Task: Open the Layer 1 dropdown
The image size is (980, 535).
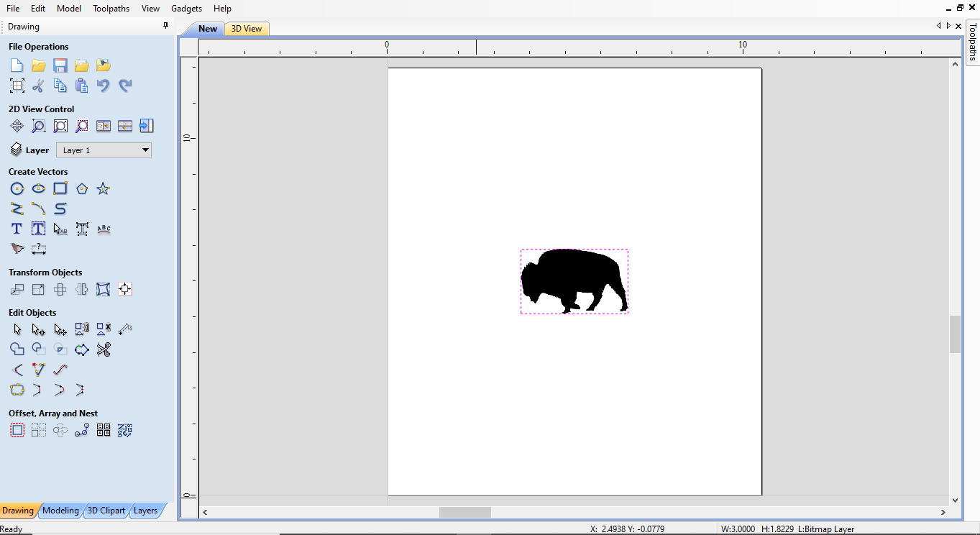Action: pyautogui.click(x=104, y=150)
